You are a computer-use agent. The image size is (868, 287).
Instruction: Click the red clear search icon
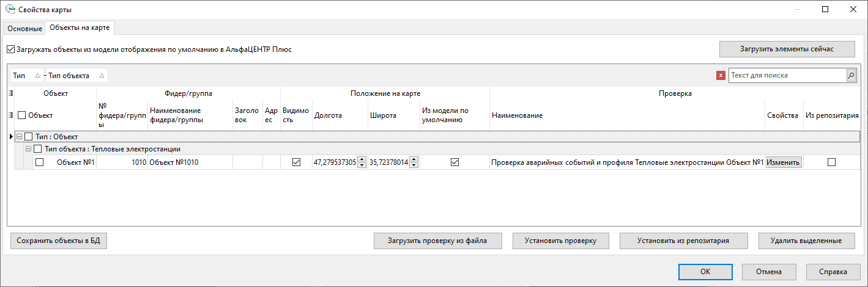pyautogui.click(x=721, y=76)
